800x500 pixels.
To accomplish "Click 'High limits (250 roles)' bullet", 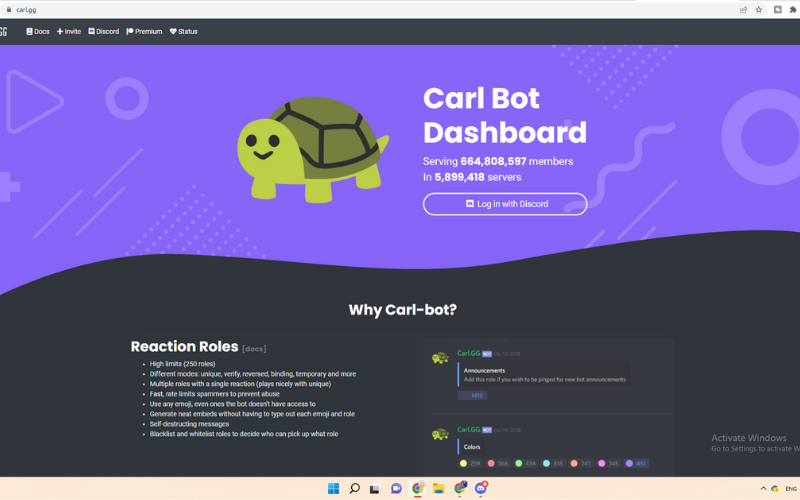I will [x=182, y=364].
